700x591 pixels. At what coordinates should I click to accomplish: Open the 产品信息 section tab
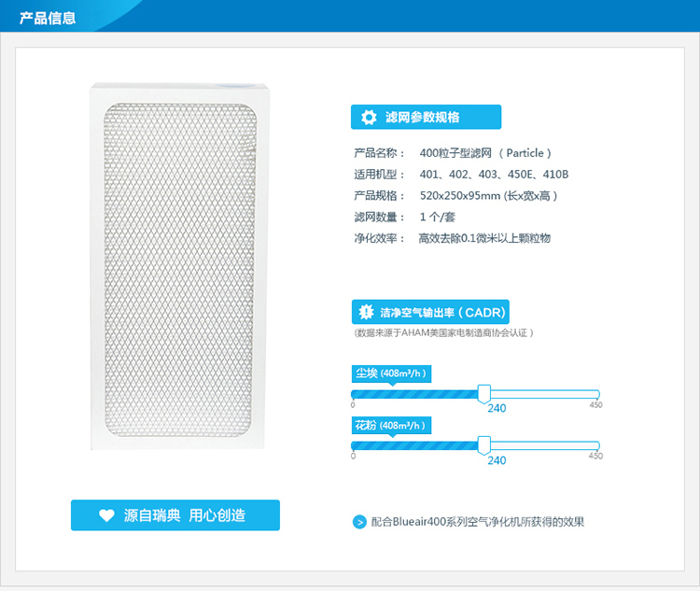click(x=48, y=18)
